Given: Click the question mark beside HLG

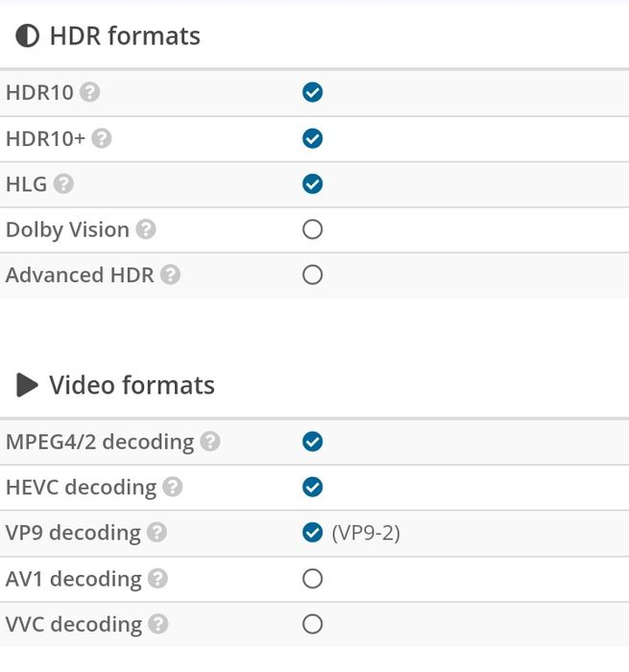Looking at the screenshot, I should click(x=63, y=183).
